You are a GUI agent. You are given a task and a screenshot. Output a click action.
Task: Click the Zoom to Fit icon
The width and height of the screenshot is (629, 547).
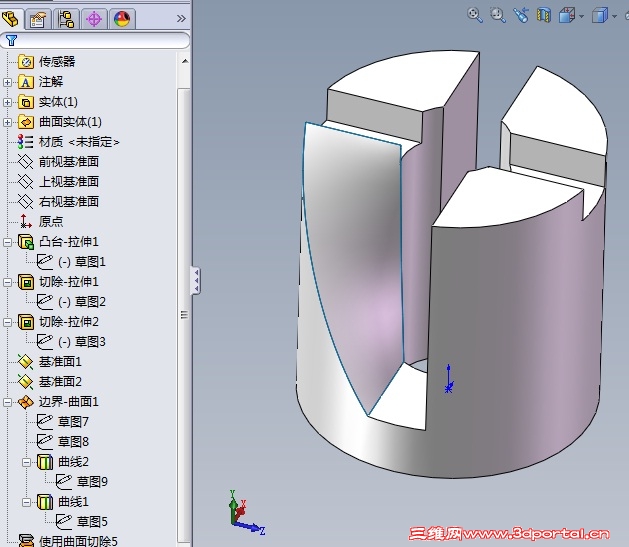[475, 16]
